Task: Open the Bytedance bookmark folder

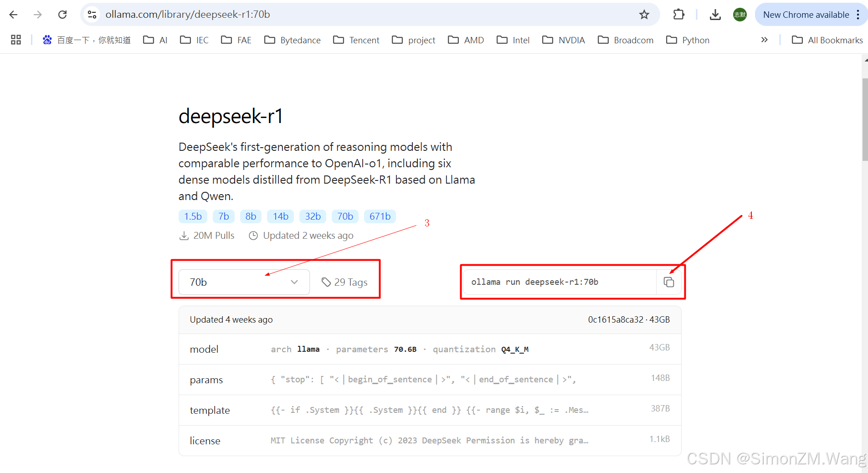Action: tap(293, 40)
